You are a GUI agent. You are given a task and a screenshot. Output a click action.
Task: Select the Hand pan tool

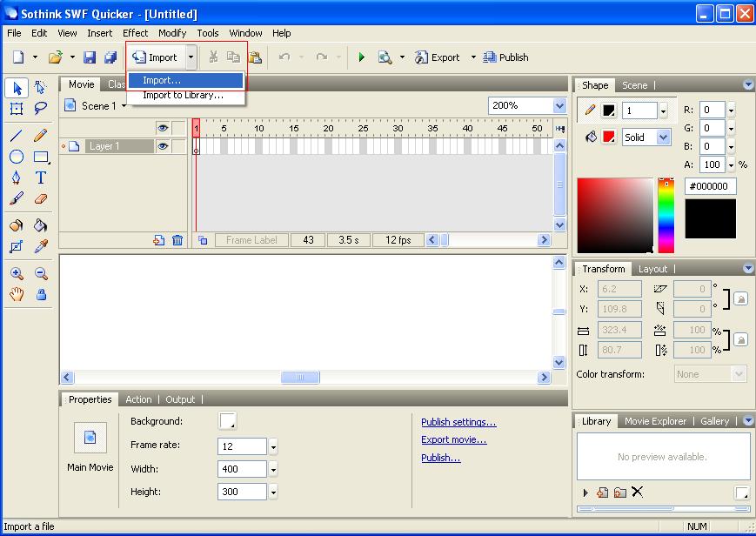17,294
